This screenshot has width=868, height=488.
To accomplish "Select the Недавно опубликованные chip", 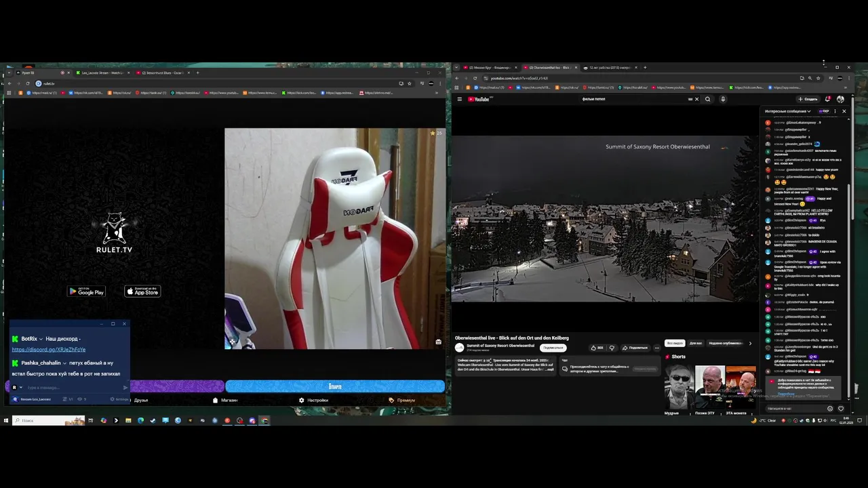I will tap(726, 343).
